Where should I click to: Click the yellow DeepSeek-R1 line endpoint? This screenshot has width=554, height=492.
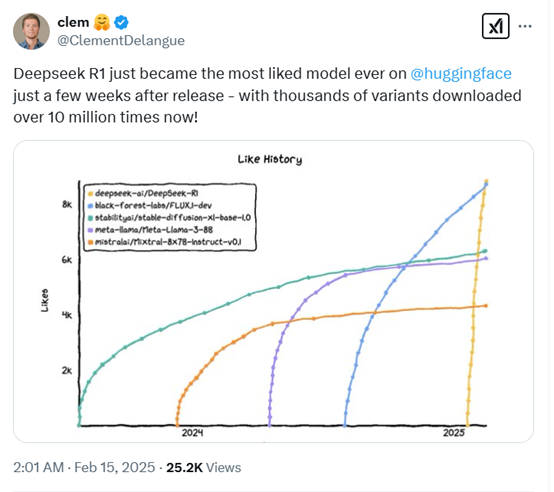point(486,181)
